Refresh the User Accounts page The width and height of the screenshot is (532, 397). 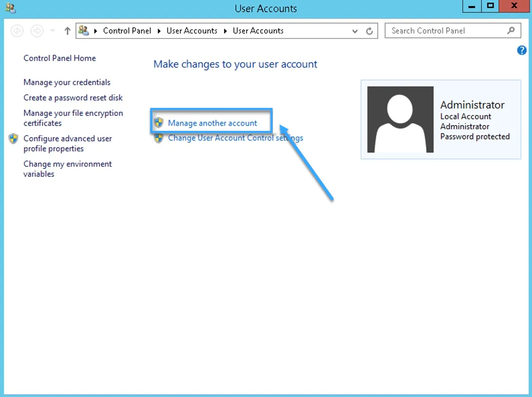point(369,31)
